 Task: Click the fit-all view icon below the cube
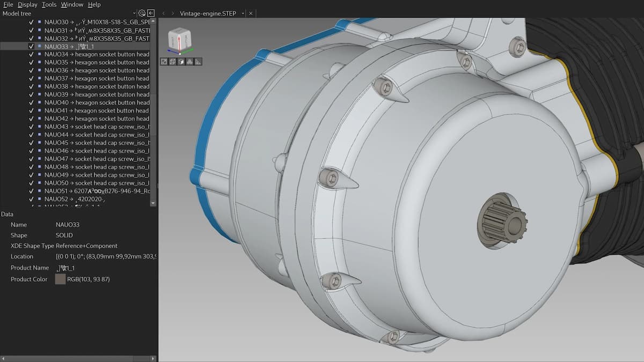(x=164, y=62)
